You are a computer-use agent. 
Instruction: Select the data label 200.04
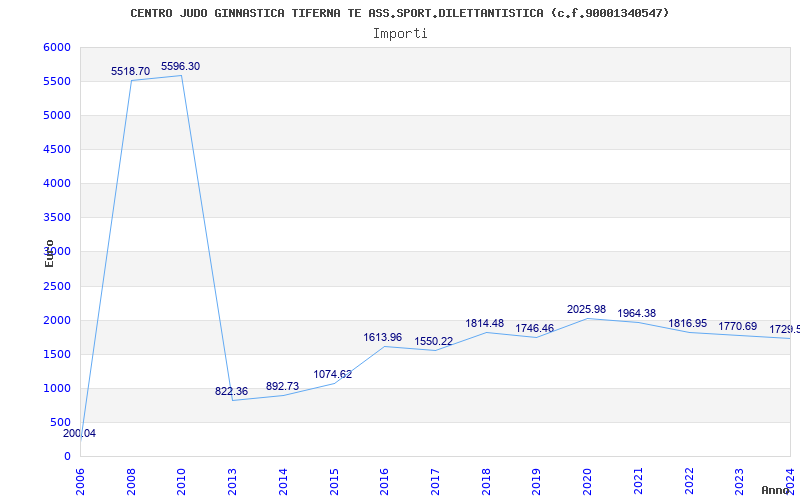pos(80,434)
